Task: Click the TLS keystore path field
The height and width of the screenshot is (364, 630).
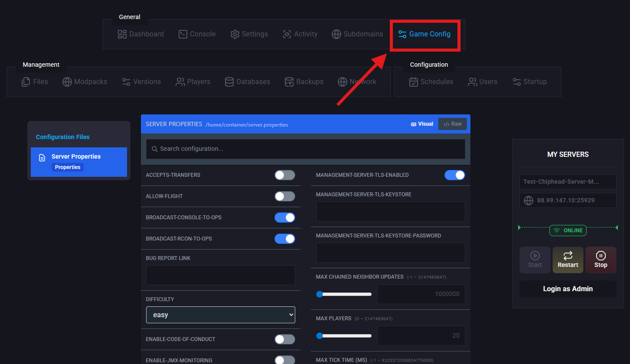Action: (x=391, y=211)
